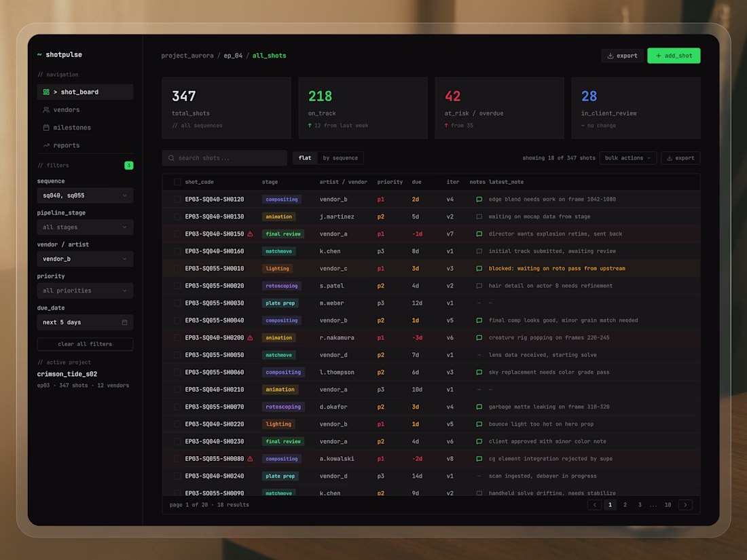Click the reports trend icon

click(46, 145)
